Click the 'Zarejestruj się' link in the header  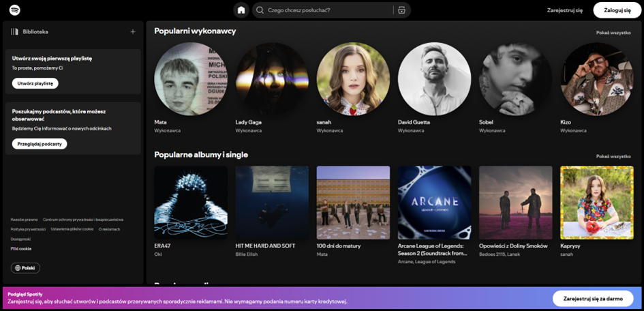point(565,11)
